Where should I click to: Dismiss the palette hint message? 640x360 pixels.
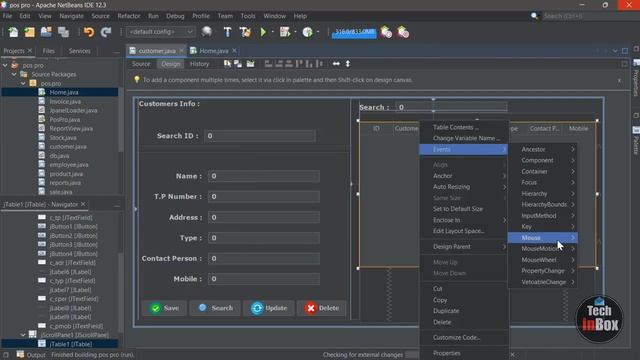coord(619,80)
